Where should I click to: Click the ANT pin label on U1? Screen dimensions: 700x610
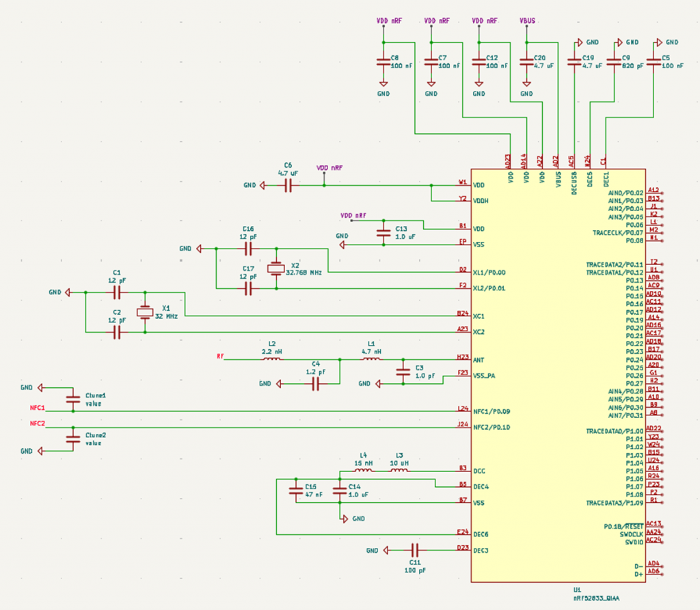[x=479, y=359]
